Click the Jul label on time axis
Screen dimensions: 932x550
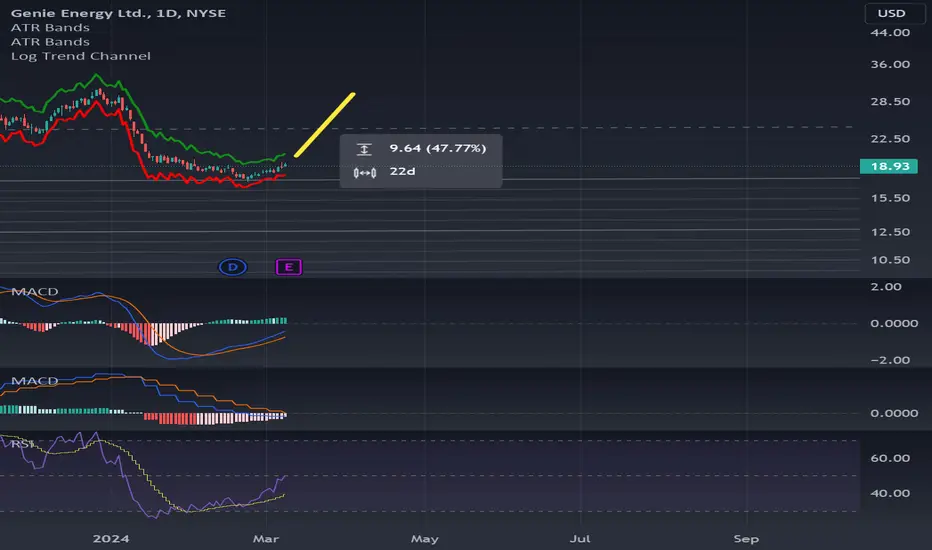[580, 539]
